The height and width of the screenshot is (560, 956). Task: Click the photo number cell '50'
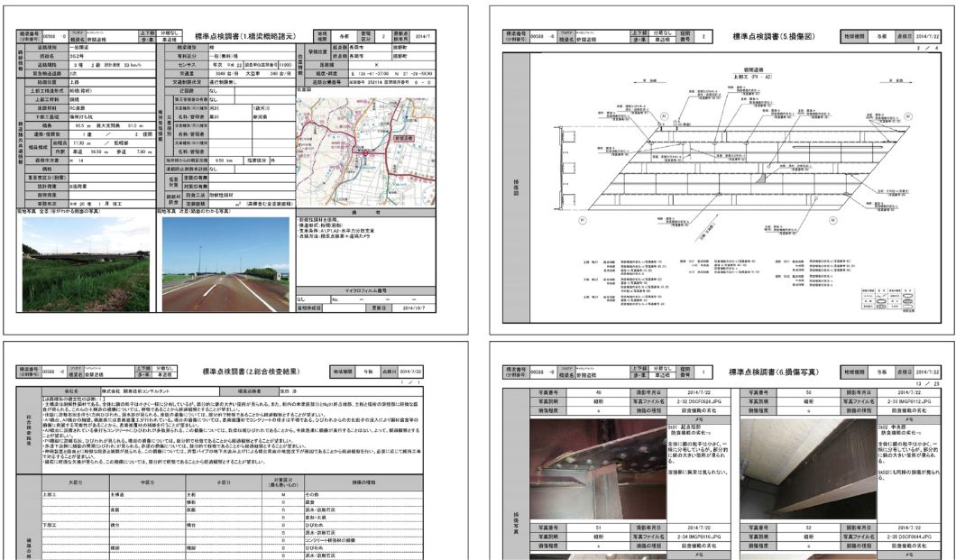[x=808, y=393]
